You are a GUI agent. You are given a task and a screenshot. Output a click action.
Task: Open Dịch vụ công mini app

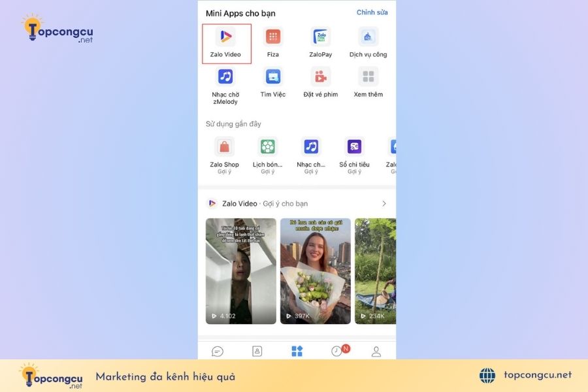click(x=368, y=43)
